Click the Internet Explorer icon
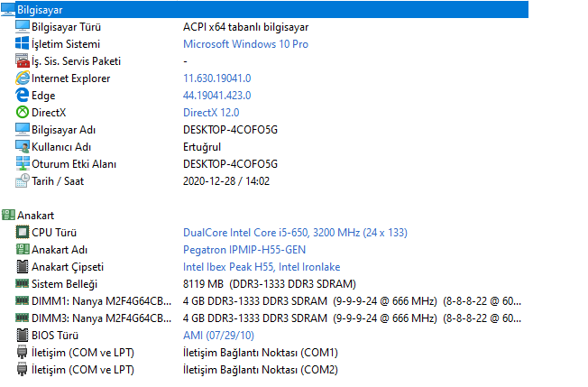 23,78
